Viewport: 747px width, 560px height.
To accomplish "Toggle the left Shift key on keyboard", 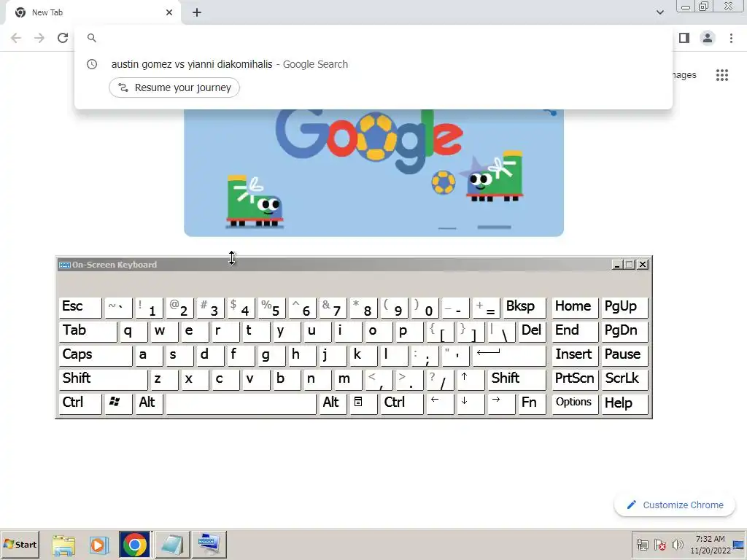I will [104, 379].
